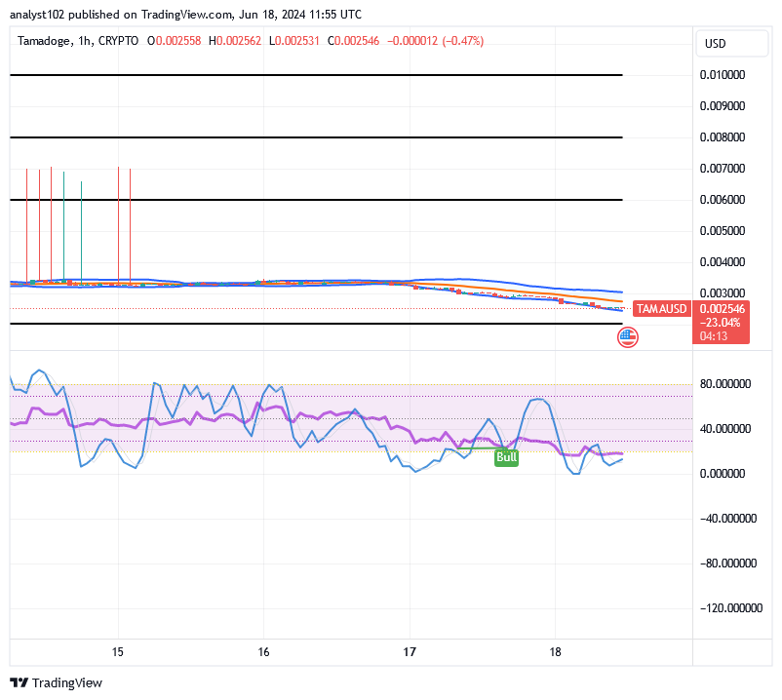This screenshot has width=782, height=700.
Task: Click the 0.004000 price axis label
Action: coord(723,261)
